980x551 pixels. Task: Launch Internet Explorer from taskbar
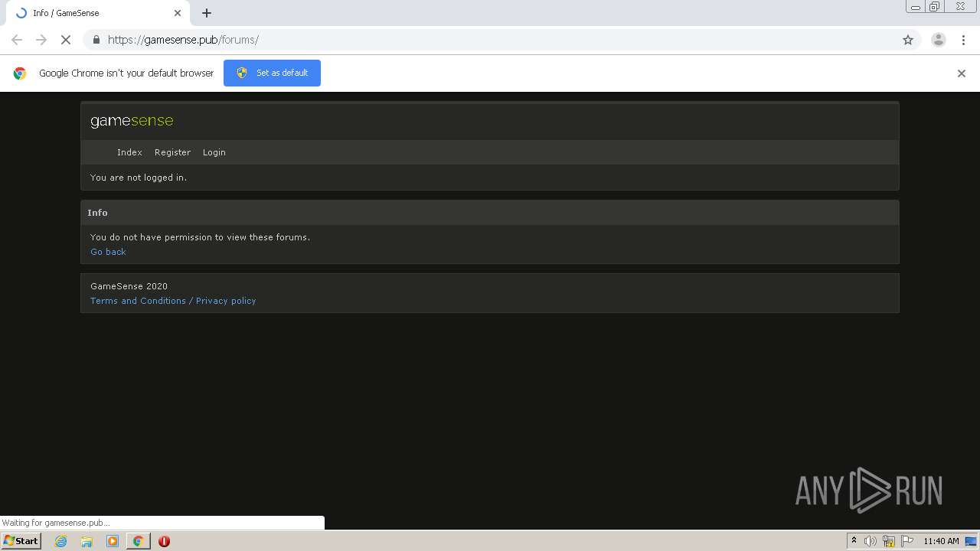click(x=61, y=541)
